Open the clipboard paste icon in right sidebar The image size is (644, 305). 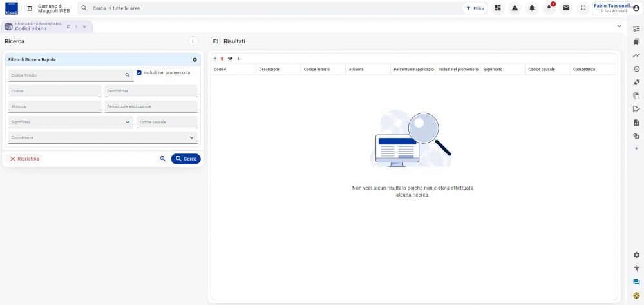click(x=636, y=96)
